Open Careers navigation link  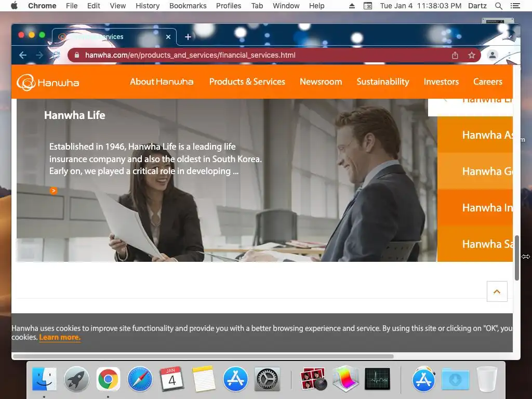[x=487, y=82]
